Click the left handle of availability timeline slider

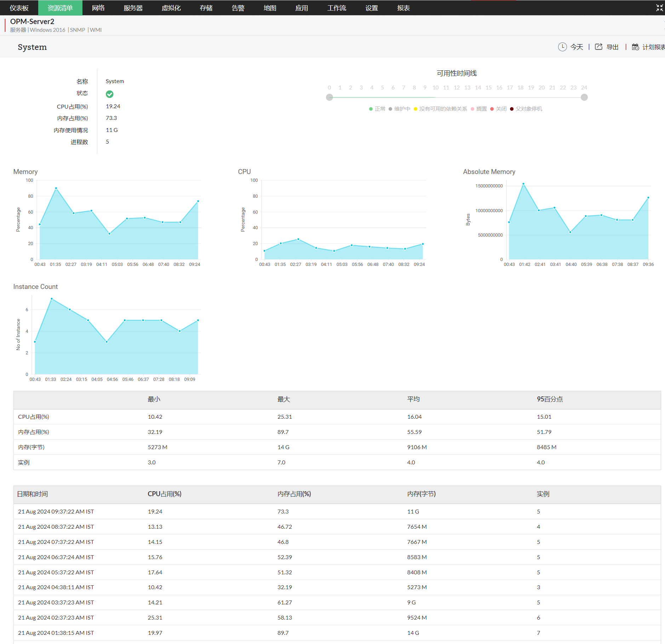[329, 97]
